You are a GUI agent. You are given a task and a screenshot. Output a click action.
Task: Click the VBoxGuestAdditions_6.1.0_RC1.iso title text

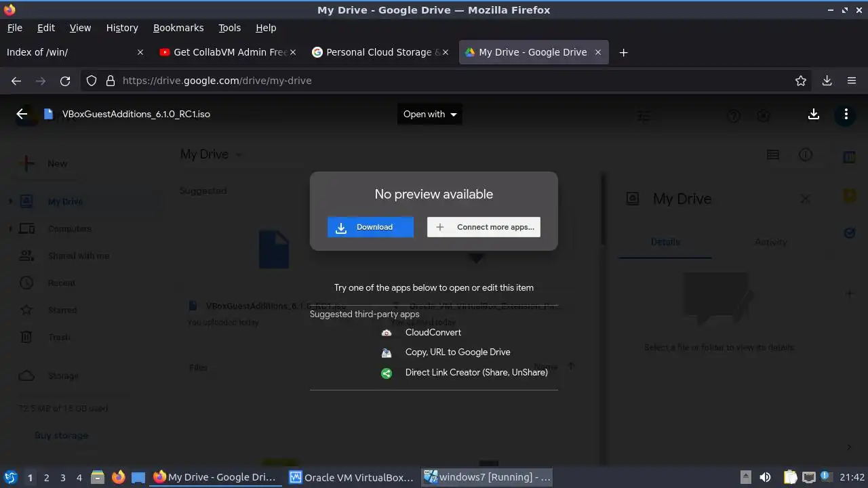pyautogui.click(x=136, y=114)
